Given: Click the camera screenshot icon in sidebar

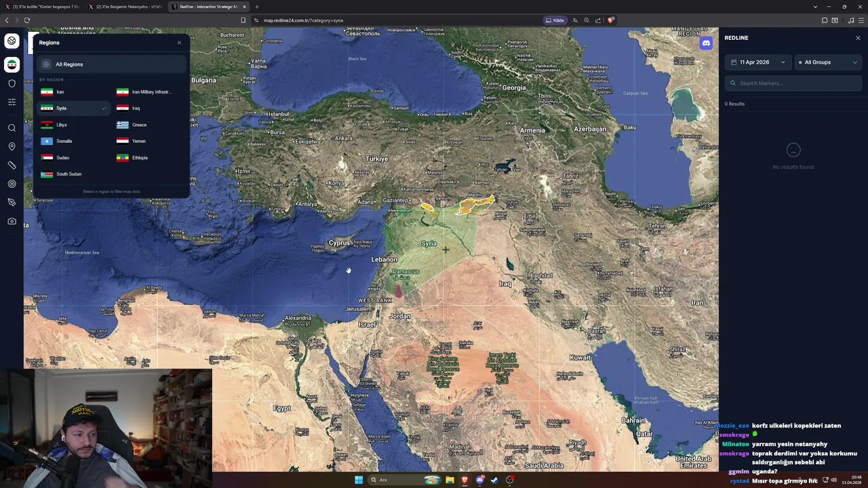Looking at the screenshot, I should pos(12,221).
